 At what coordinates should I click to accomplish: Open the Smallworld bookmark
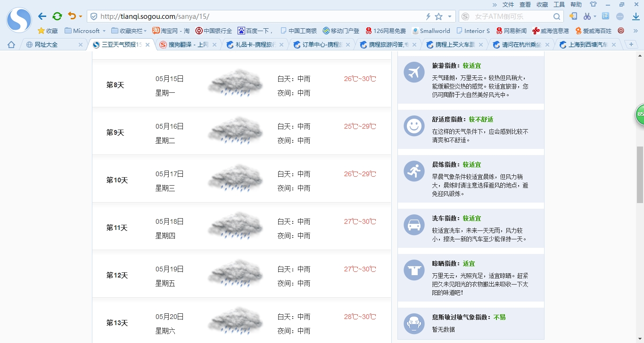click(431, 31)
